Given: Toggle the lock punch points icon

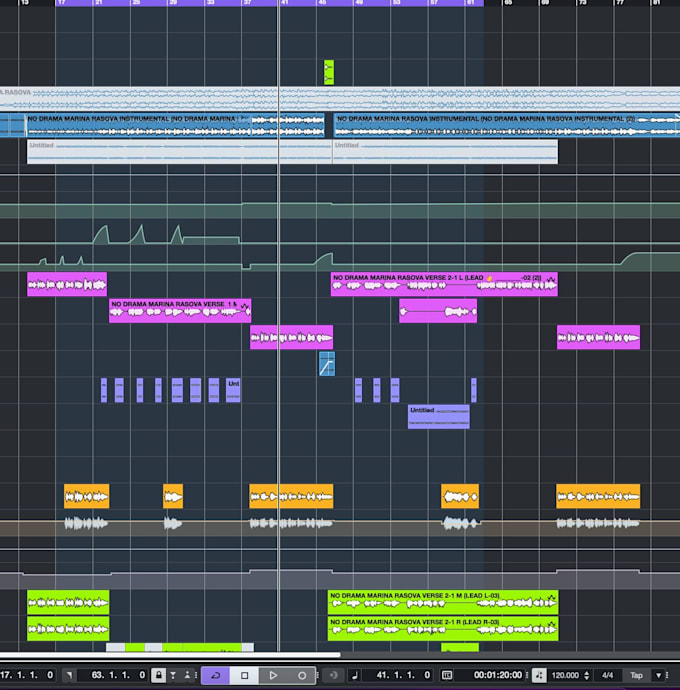Looking at the screenshot, I should (158, 675).
